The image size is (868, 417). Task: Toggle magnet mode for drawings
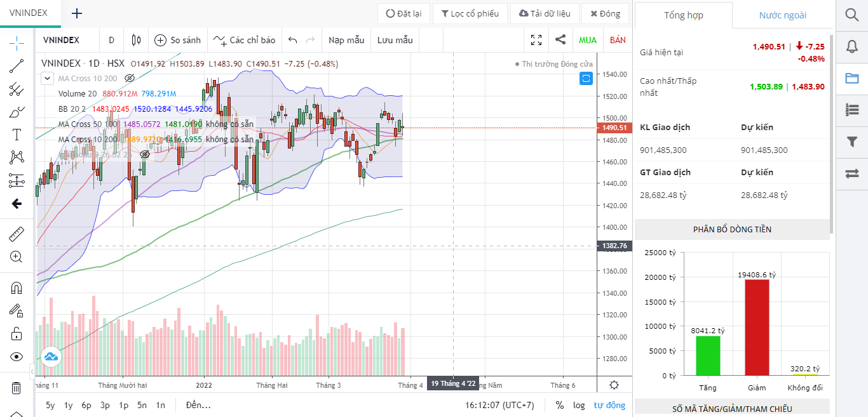[17, 288]
